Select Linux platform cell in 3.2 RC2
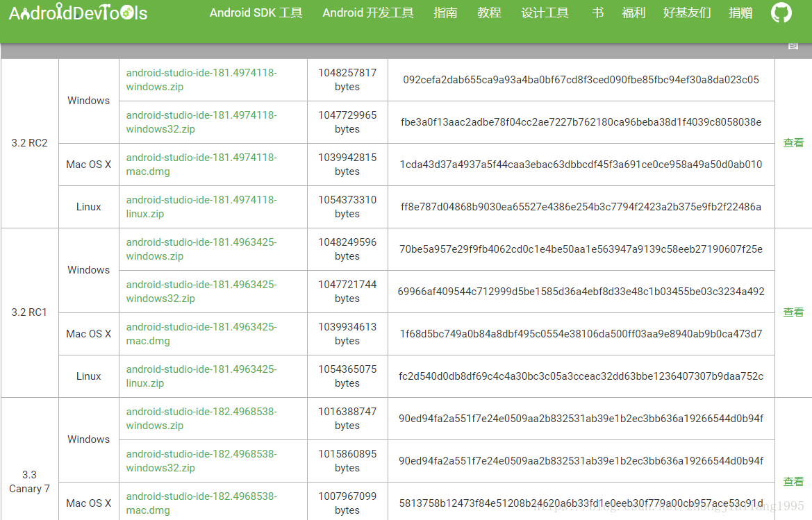Screen dimensions: 812x520 pyautogui.click(x=88, y=207)
